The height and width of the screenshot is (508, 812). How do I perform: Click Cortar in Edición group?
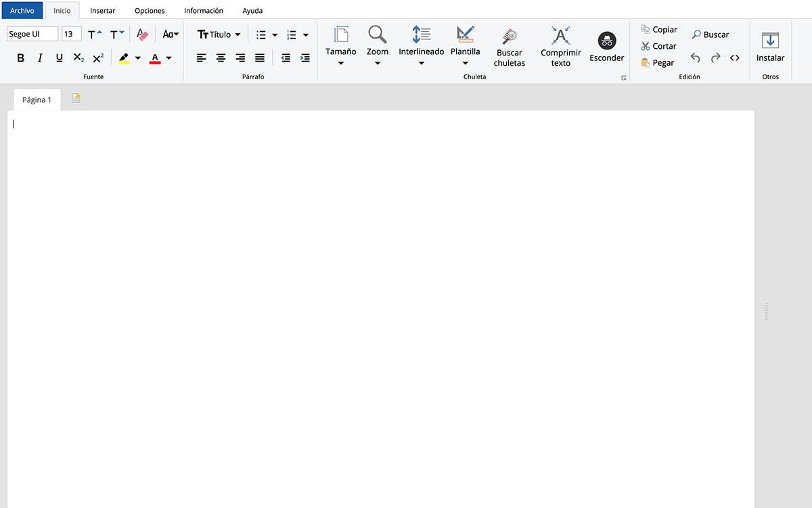coord(659,46)
